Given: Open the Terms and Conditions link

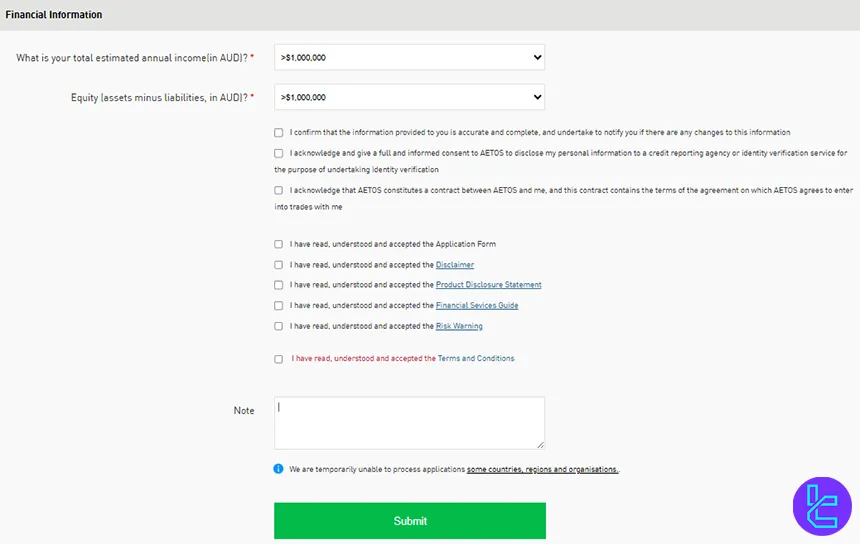Looking at the screenshot, I should 476,358.
